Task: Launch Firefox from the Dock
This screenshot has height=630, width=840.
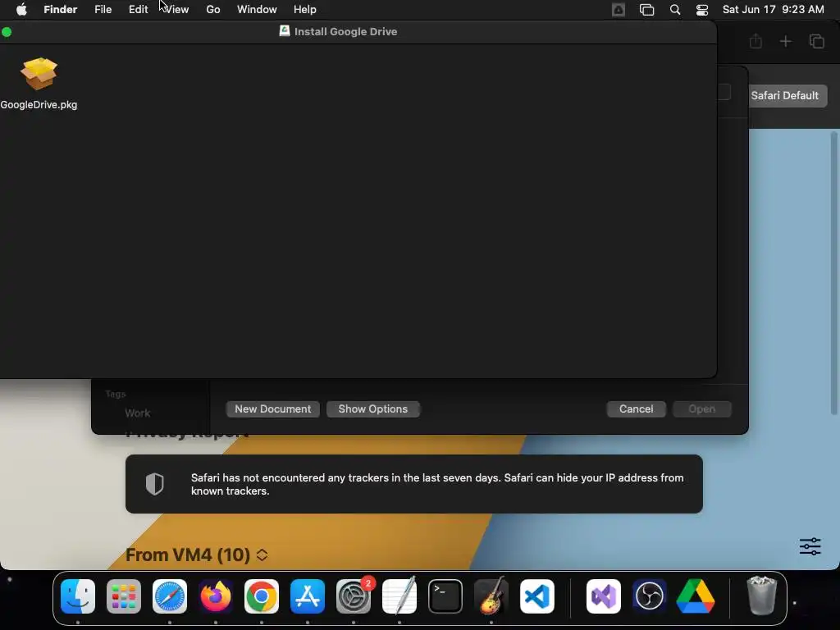Action: (x=216, y=596)
